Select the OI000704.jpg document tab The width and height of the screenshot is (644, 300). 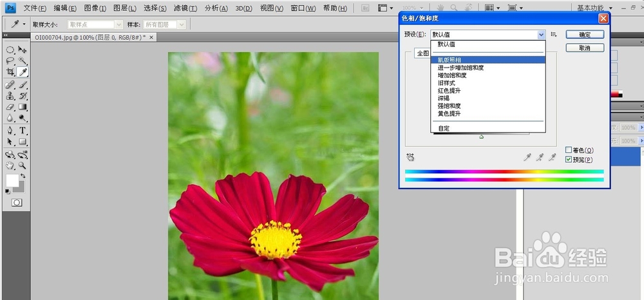pyautogui.click(x=93, y=37)
